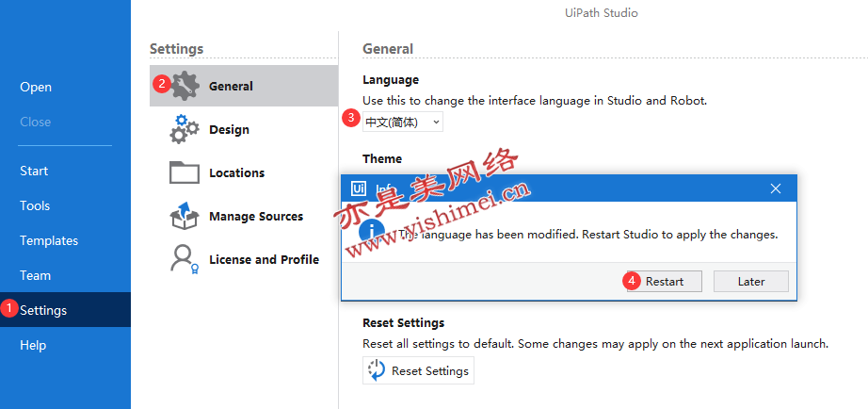This screenshot has height=409, width=868.
Task: Open the Templates section
Action: tap(49, 240)
